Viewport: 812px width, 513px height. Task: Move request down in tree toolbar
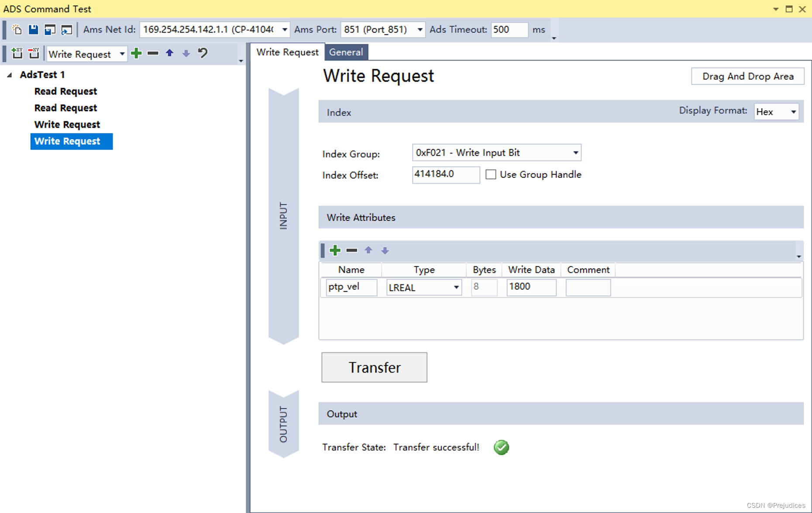[x=186, y=53]
